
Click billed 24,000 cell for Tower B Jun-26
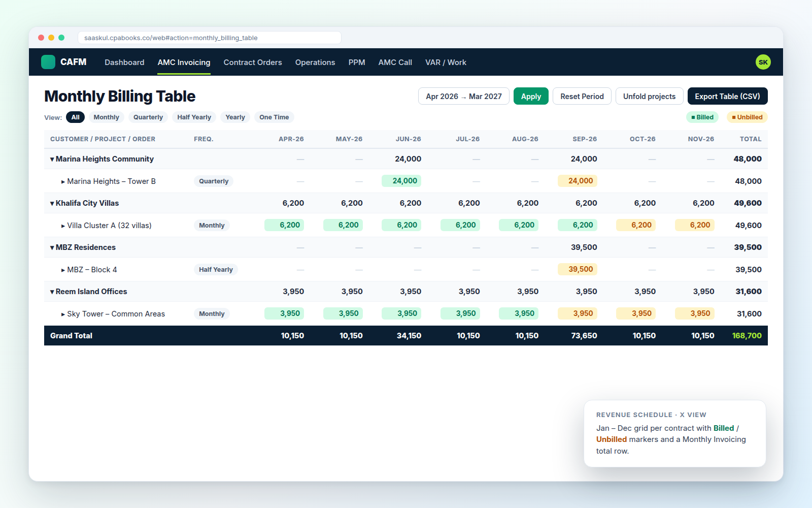[401, 181]
